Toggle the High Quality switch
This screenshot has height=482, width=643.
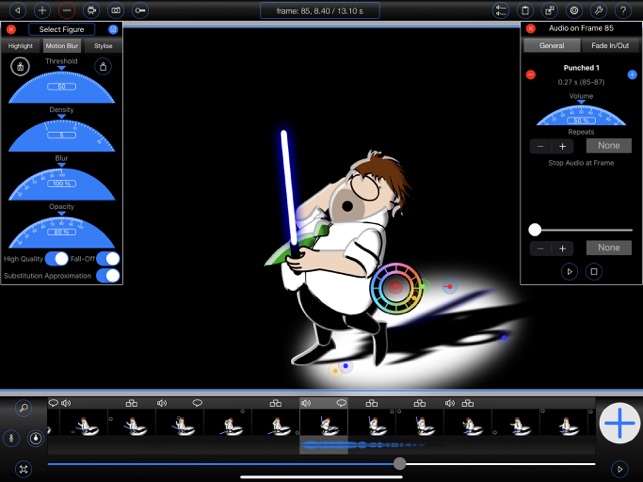click(x=57, y=259)
